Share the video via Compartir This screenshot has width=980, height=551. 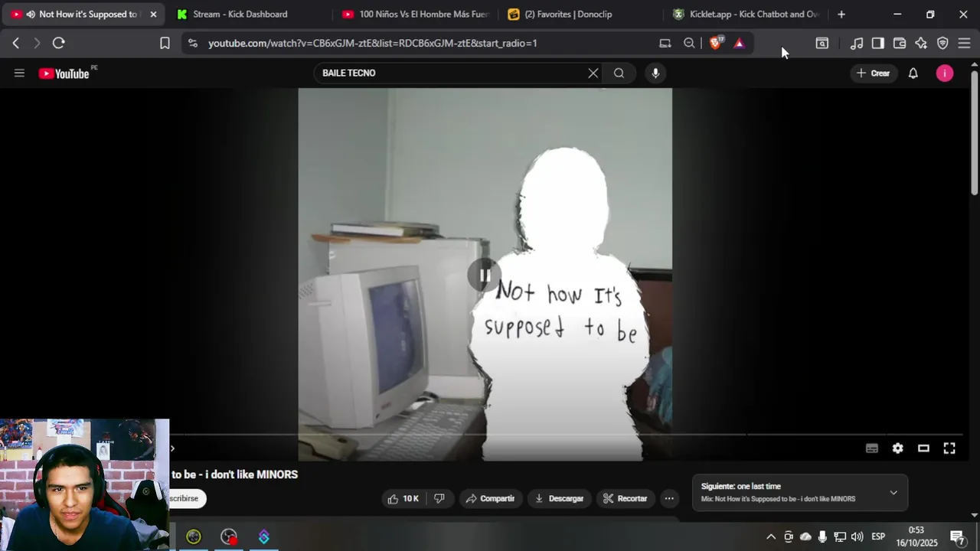tap(490, 499)
